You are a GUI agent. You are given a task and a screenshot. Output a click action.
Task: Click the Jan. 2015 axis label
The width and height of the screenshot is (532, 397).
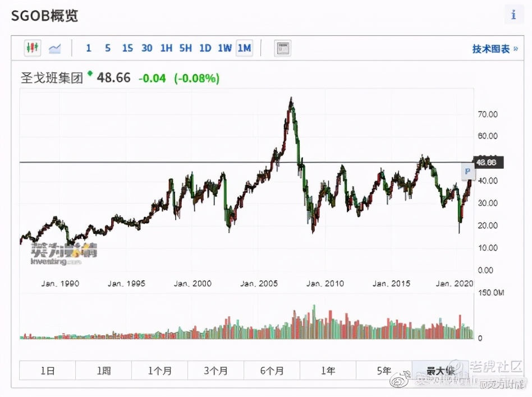click(x=391, y=283)
